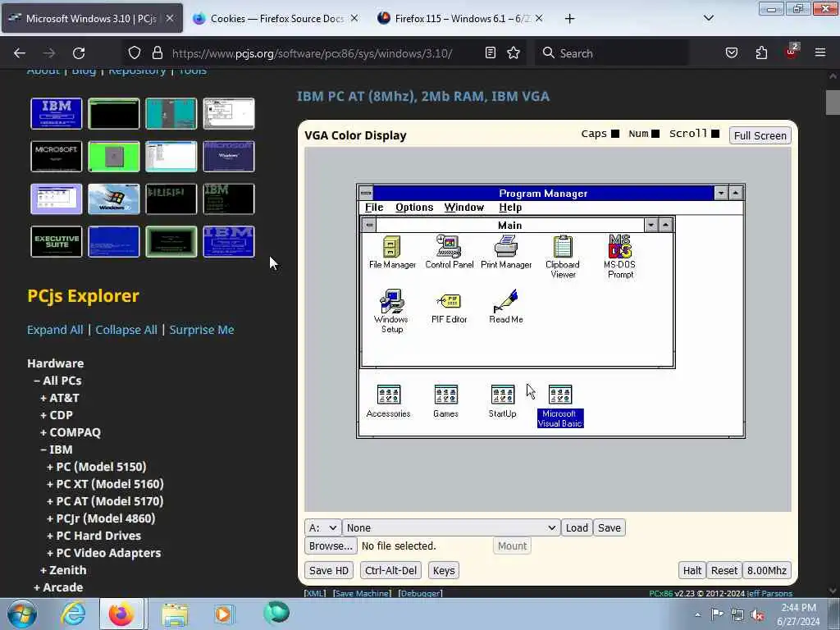
Task: Select the Games program group icon
Action: pos(445,401)
